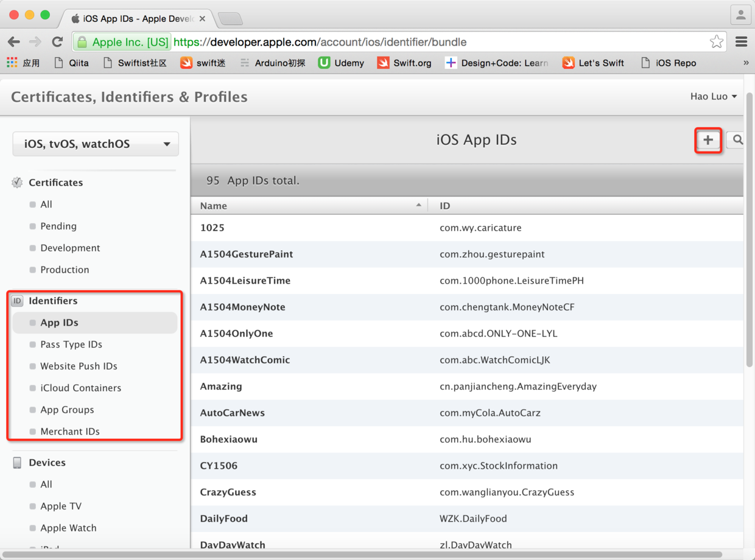Open Chrome hamburger menu

(x=741, y=42)
